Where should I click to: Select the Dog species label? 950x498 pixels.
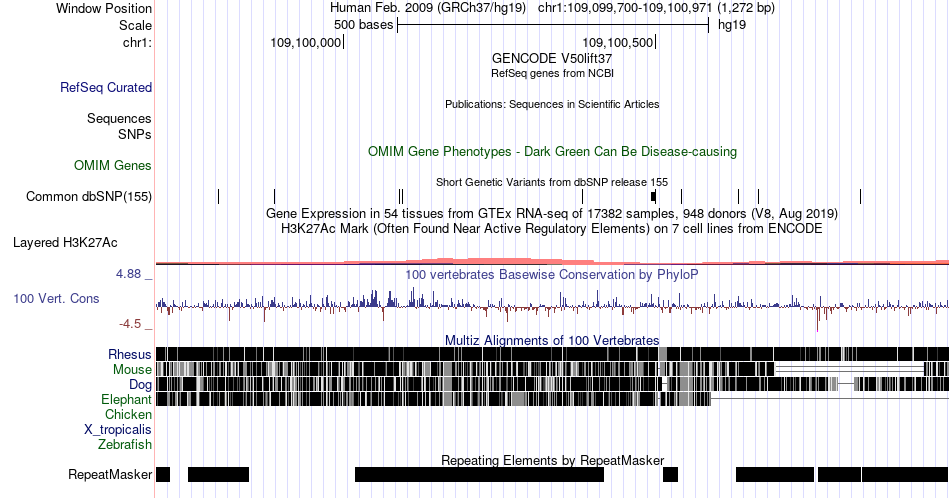140,385
